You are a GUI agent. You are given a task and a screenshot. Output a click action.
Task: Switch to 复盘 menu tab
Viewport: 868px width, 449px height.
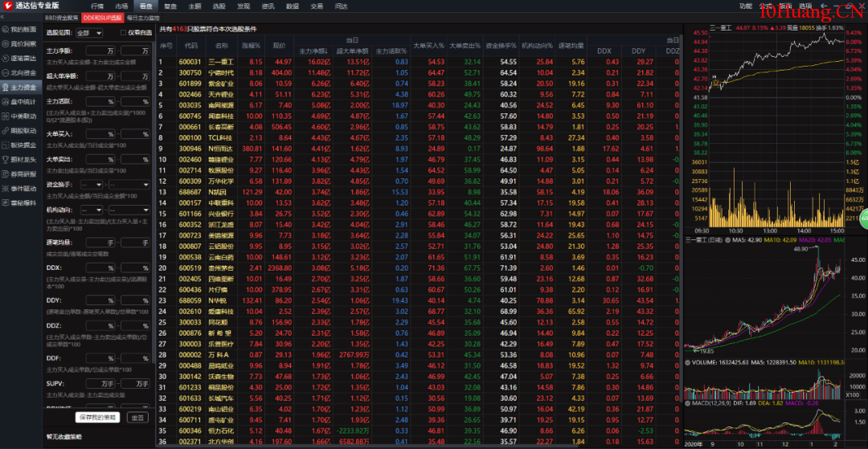point(170,6)
